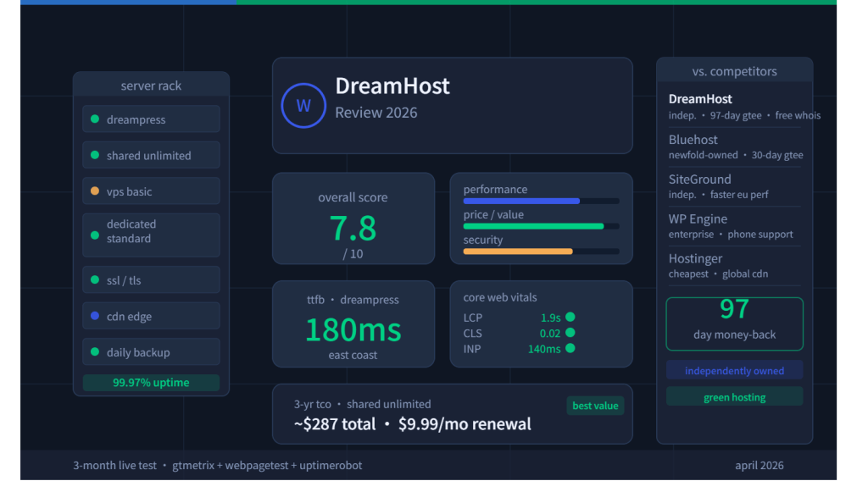Select the dedicated standard server row
Image resolution: width=868 pixels, height=492 pixels.
[x=151, y=235]
